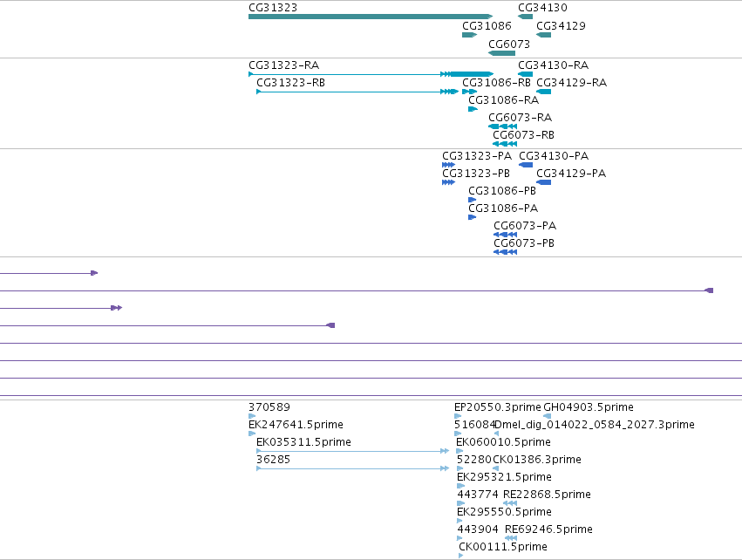Select the CG6073-RA transcript label

click(x=520, y=118)
